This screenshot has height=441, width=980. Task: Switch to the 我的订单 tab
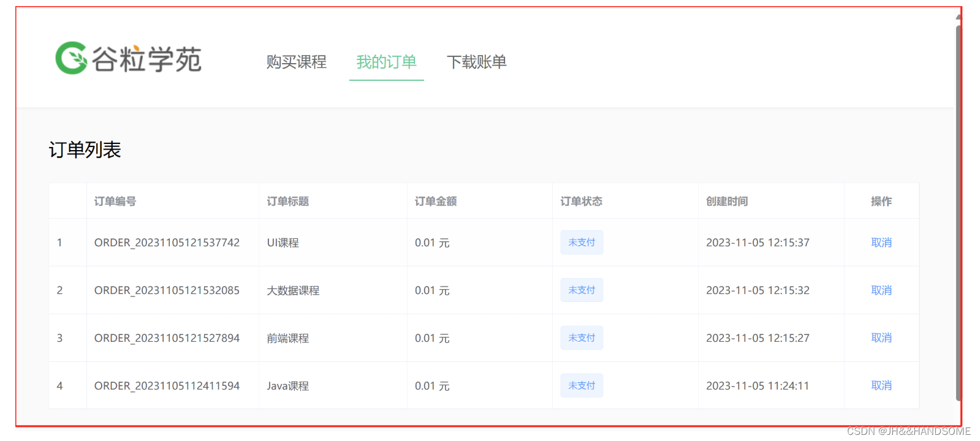[x=387, y=62]
